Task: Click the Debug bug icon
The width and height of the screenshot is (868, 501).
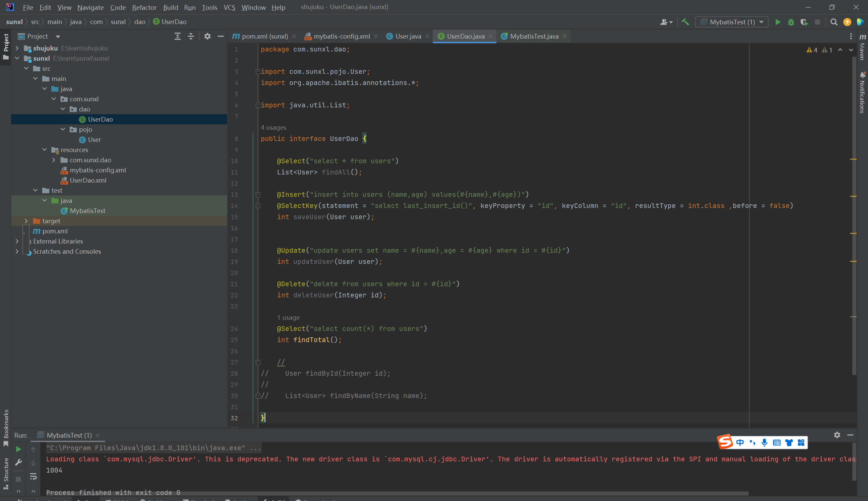Action: [791, 22]
